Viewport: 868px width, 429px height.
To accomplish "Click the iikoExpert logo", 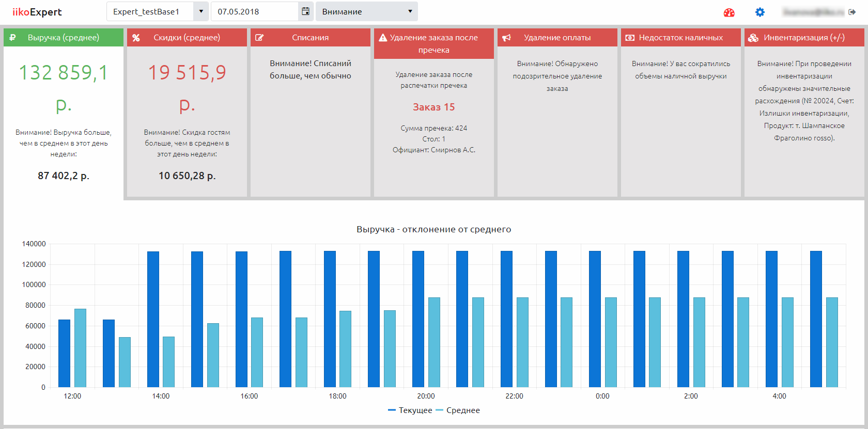I will [x=37, y=12].
